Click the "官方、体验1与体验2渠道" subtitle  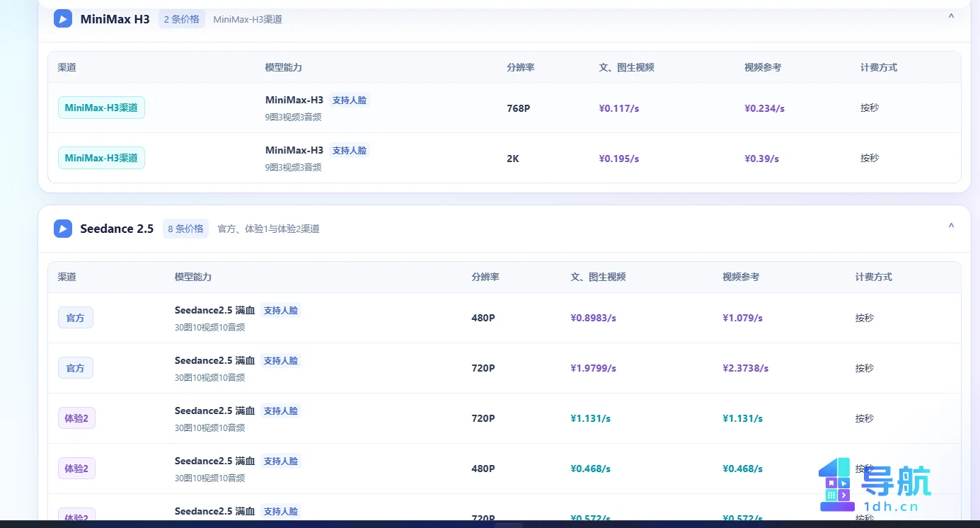[x=268, y=229]
